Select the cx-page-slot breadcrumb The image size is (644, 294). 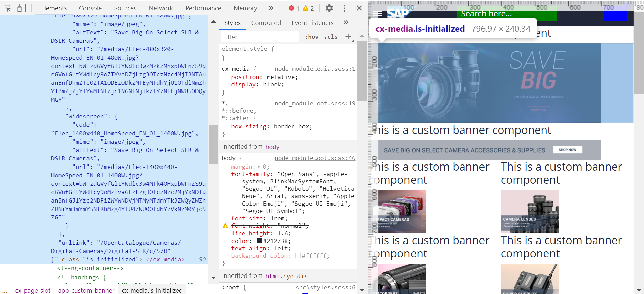(33, 290)
